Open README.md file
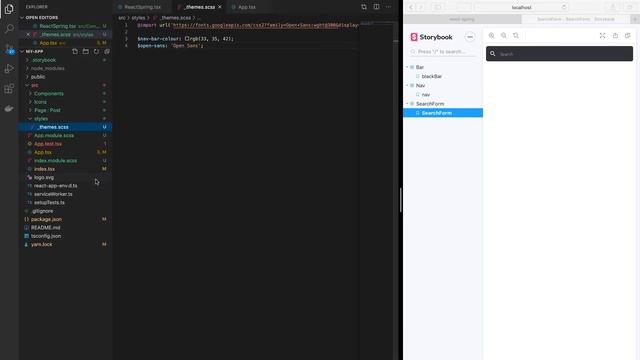The width and height of the screenshot is (640, 360). [45, 228]
